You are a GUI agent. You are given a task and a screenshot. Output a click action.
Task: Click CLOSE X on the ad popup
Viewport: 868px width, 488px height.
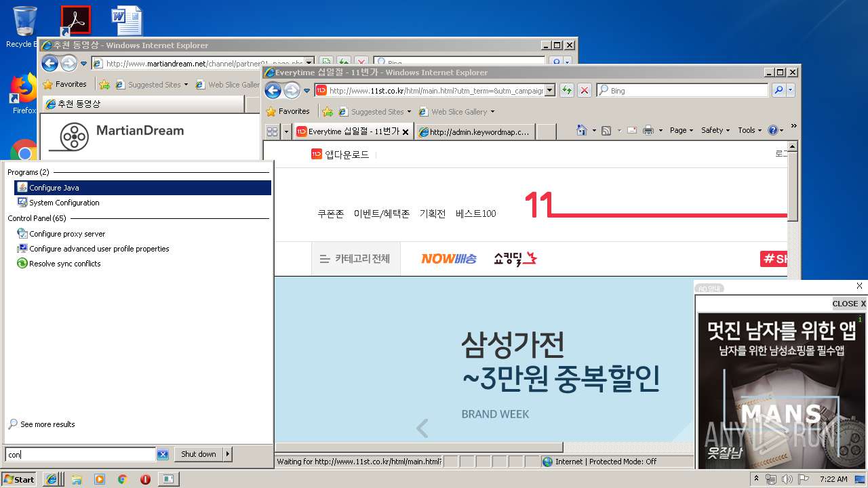[849, 304]
